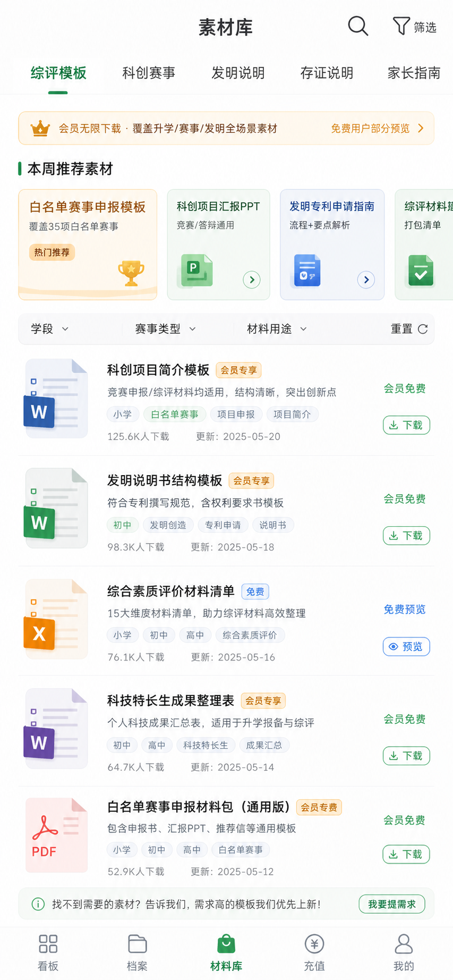Tap the green checkmark file icon on 综评材料 card
Image resolution: width=453 pixels, height=980 pixels.
click(421, 271)
